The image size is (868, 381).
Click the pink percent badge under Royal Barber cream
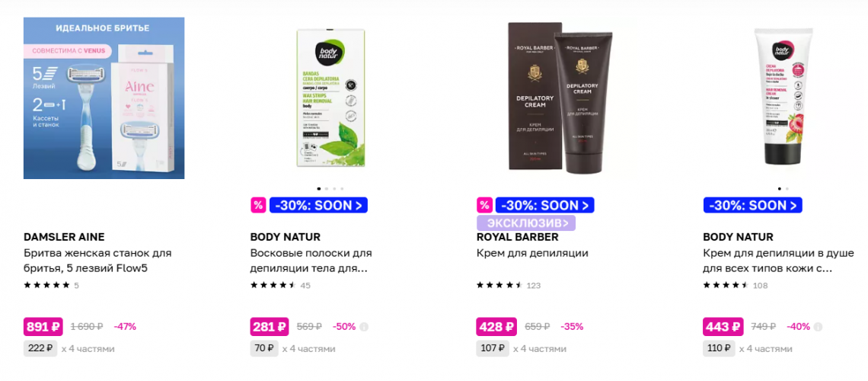pos(484,206)
